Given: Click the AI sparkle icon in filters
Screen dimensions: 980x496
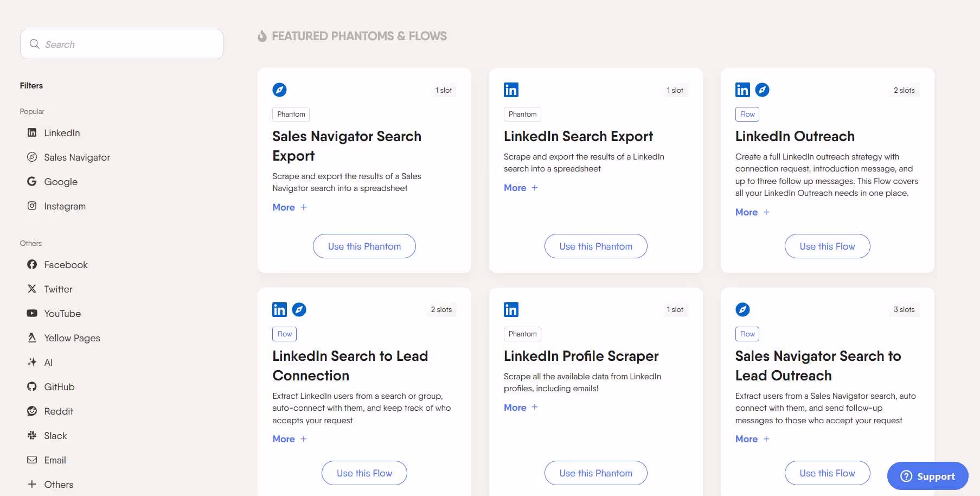Looking at the screenshot, I should click(32, 362).
